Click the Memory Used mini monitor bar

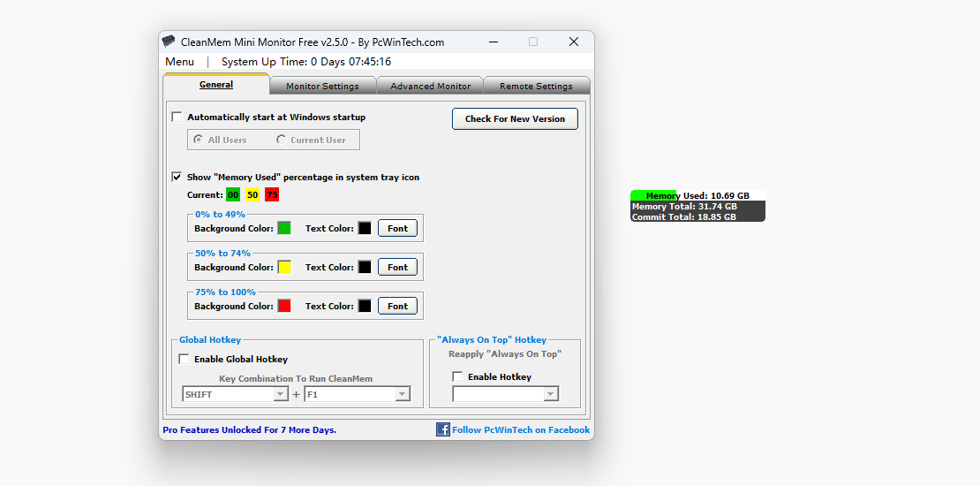697,195
